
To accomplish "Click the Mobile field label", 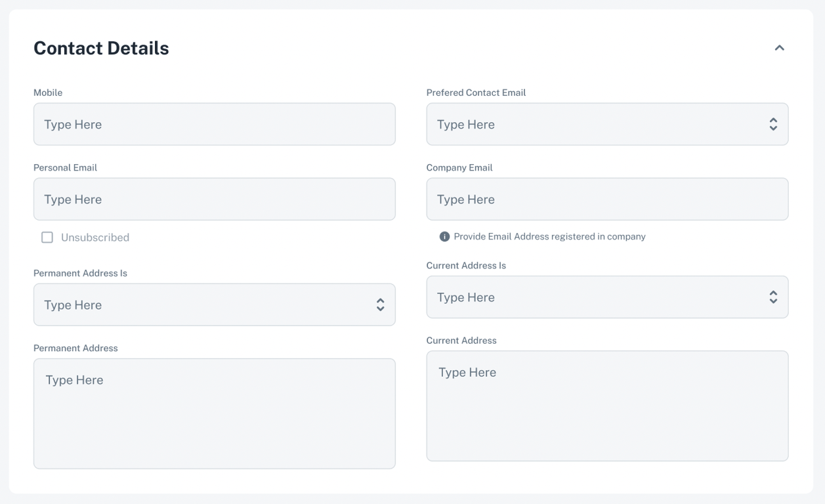I will [48, 93].
